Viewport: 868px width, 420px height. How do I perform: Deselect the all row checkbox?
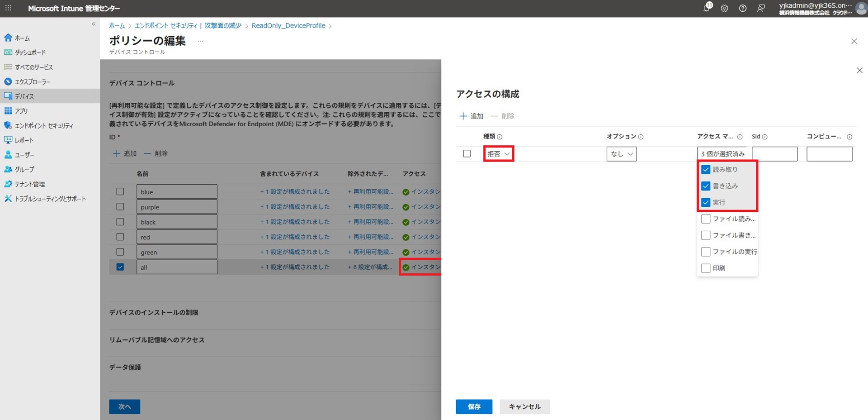120,267
